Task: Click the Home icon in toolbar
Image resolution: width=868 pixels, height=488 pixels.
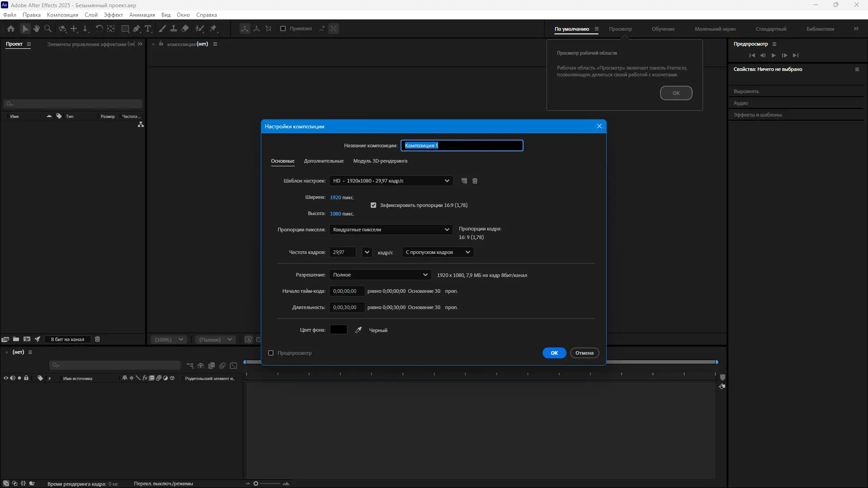Action: click(11, 28)
